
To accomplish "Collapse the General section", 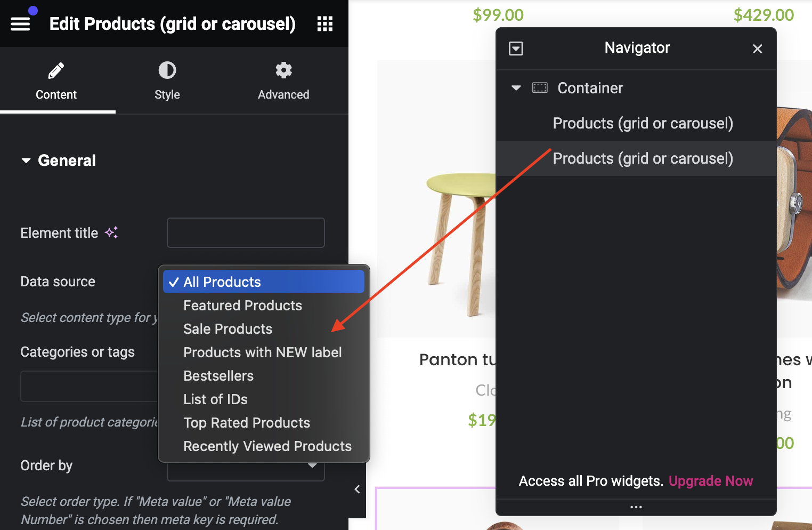I will [x=26, y=160].
